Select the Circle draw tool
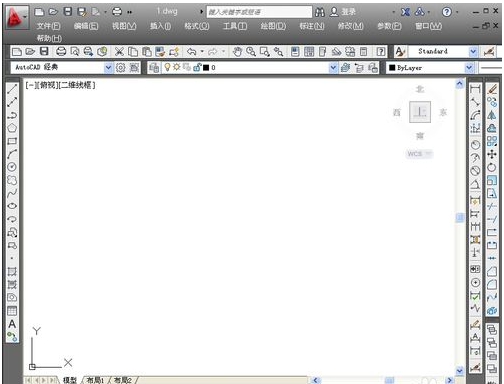This screenshot has height=384, width=504. pos(12,167)
